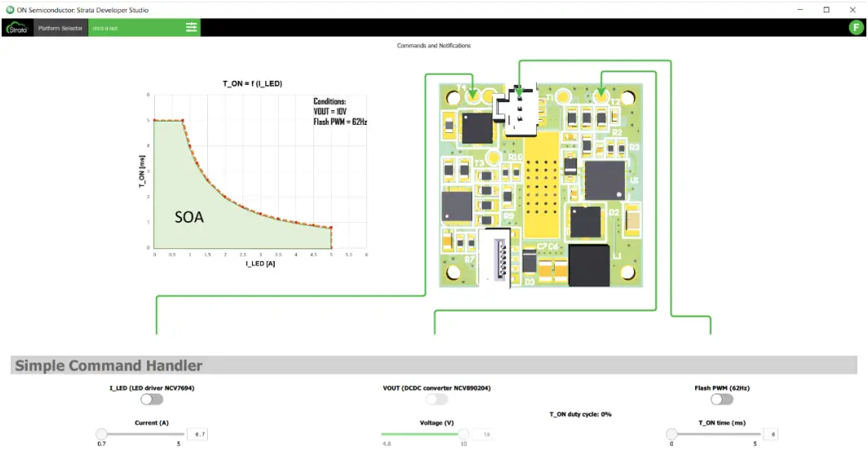Click the Simple Command Handler header

(x=433, y=366)
